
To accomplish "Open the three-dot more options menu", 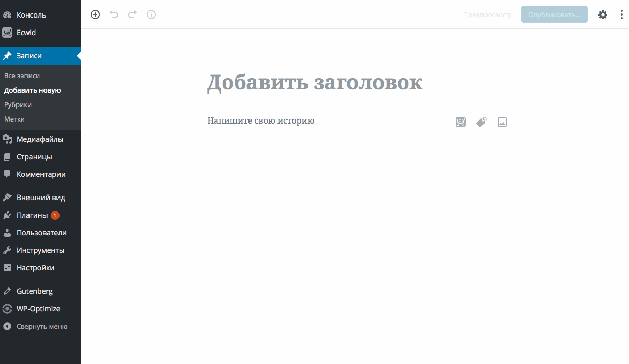I will coord(622,14).
